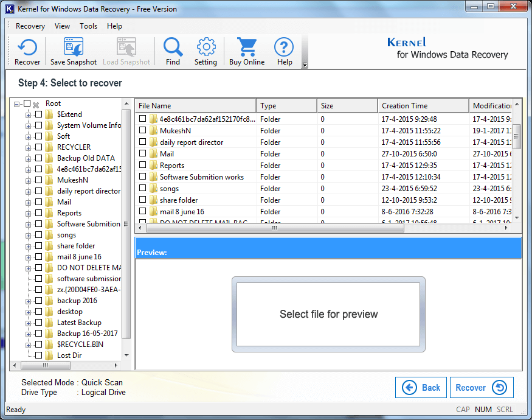The image size is (532, 420).
Task: Expand the Reports tree node
Action: [x=28, y=214]
